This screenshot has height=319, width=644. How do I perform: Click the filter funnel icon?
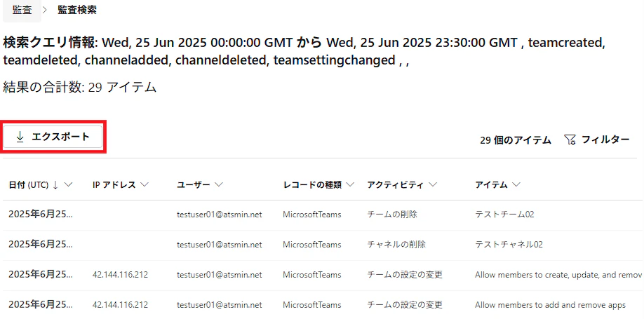(x=570, y=140)
